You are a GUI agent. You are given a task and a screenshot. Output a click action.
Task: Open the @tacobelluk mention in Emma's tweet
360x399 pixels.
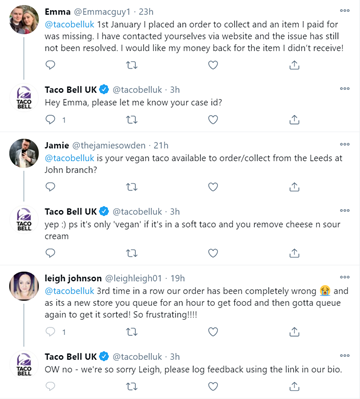(x=69, y=24)
